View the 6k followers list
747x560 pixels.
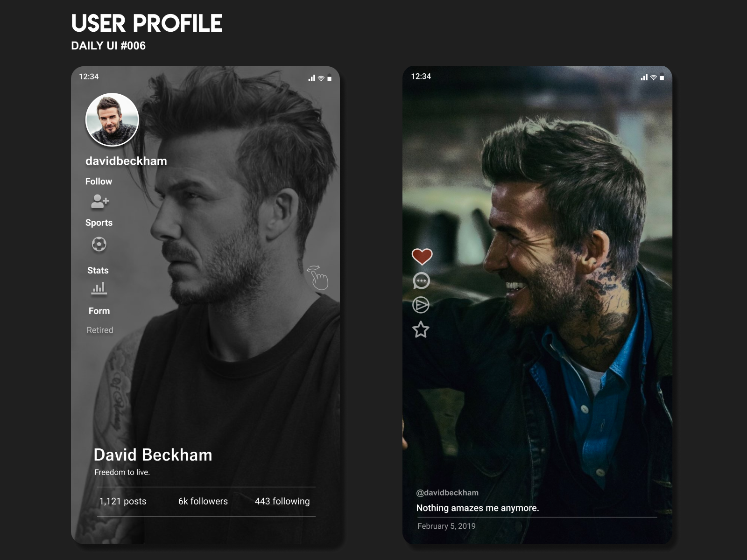point(203,501)
